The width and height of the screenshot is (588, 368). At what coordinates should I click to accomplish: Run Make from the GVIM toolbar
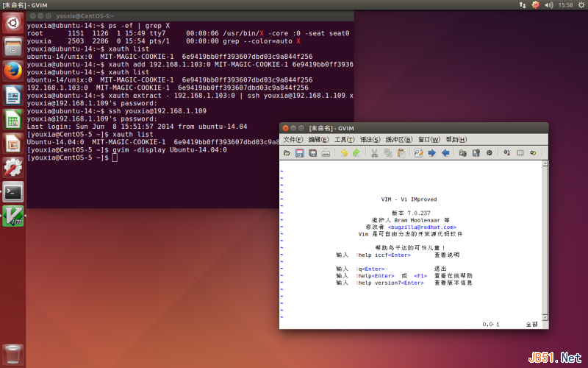[507, 153]
